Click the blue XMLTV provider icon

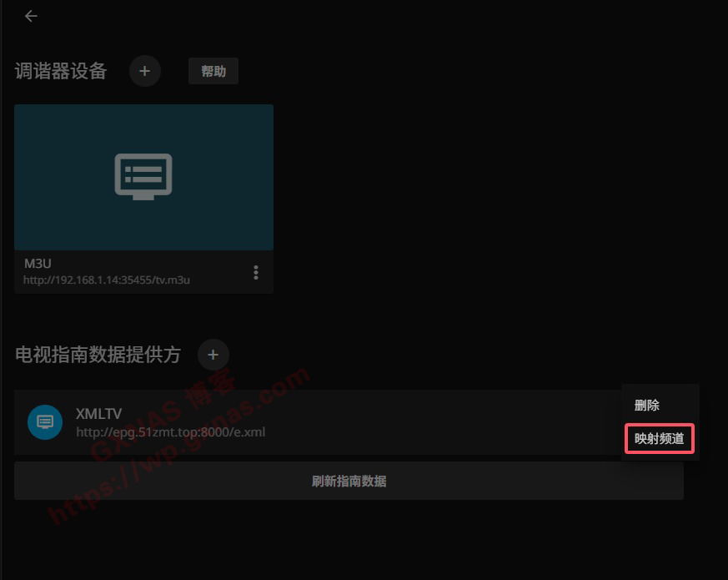pos(45,421)
